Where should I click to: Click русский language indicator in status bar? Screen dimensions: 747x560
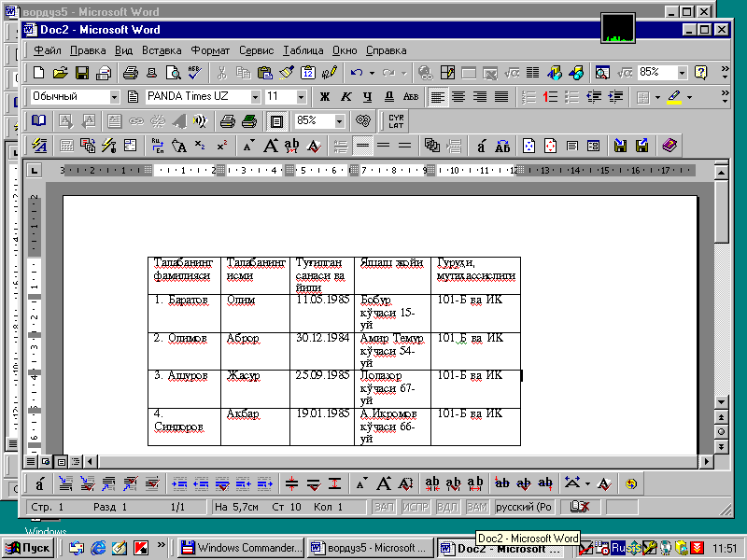coord(524,507)
